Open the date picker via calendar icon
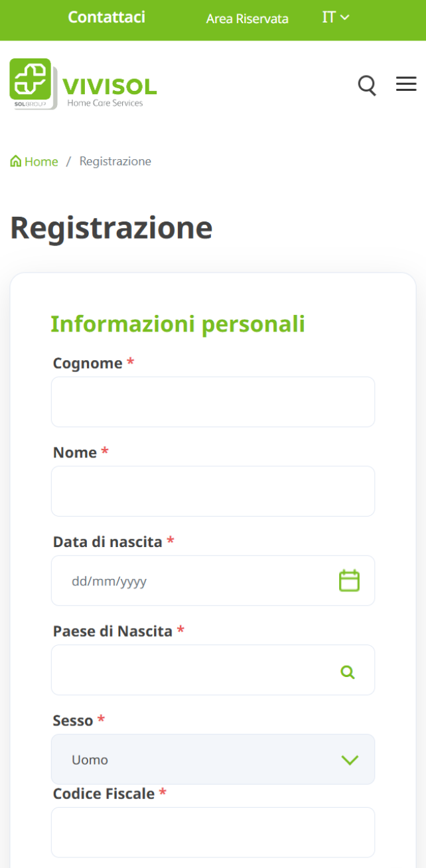Image resolution: width=426 pixels, height=868 pixels. (x=350, y=580)
